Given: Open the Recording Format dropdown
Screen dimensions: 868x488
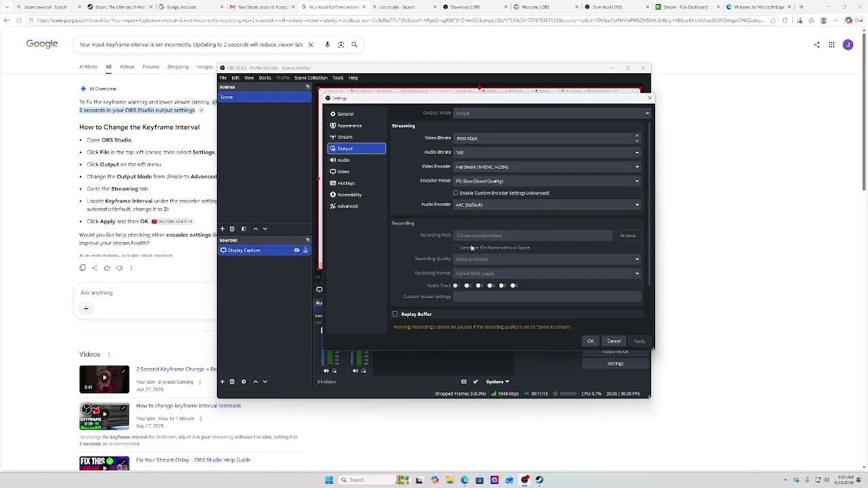Looking at the screenshot, I should pos(547,274).
